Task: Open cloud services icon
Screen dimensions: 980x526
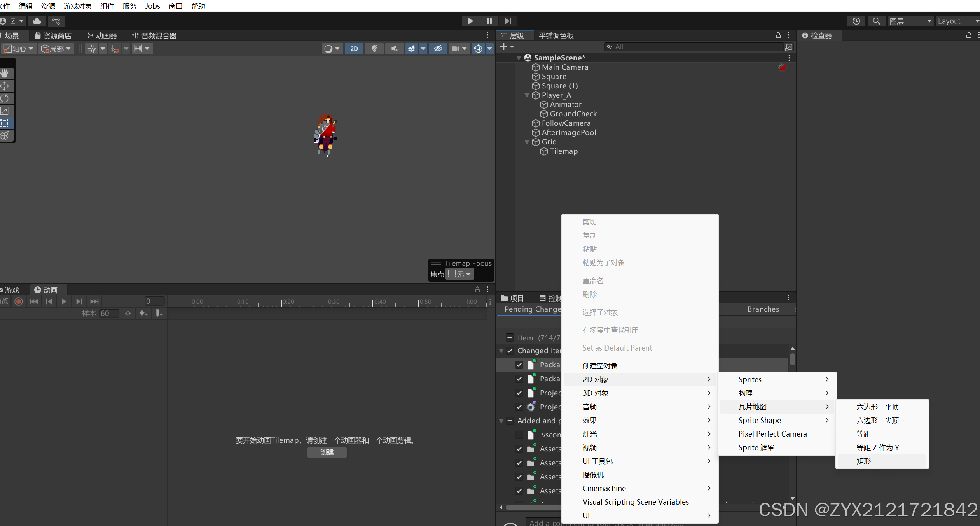Action: click(x=37, y=21)
